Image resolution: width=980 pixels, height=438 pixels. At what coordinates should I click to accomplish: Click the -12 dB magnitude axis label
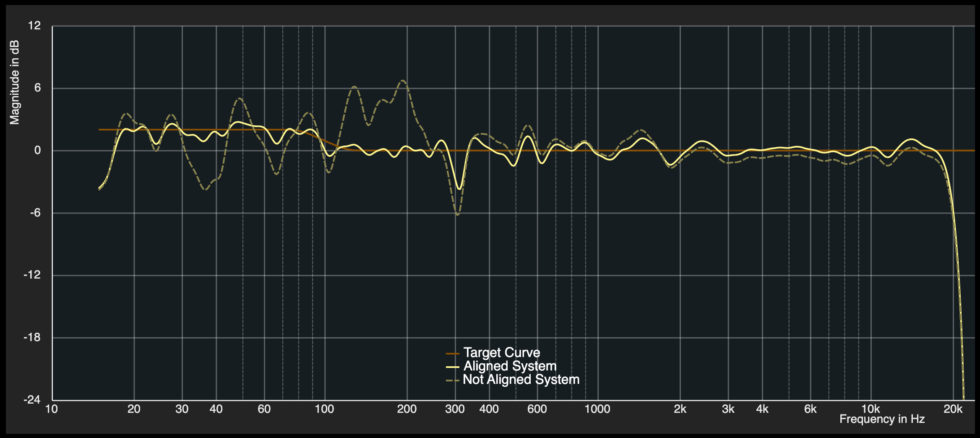point(32,275)
